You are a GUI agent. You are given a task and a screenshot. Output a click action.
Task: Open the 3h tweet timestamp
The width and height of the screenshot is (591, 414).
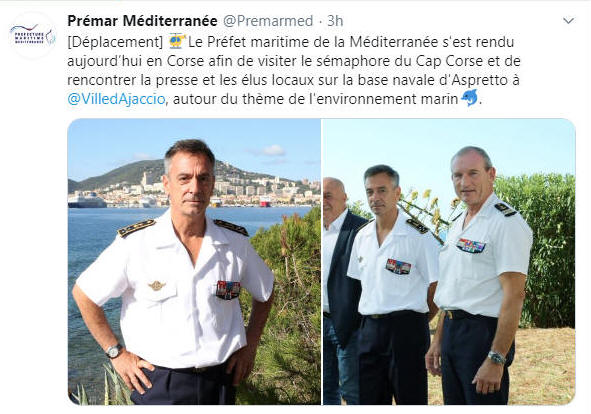click(x=335, y=21)
